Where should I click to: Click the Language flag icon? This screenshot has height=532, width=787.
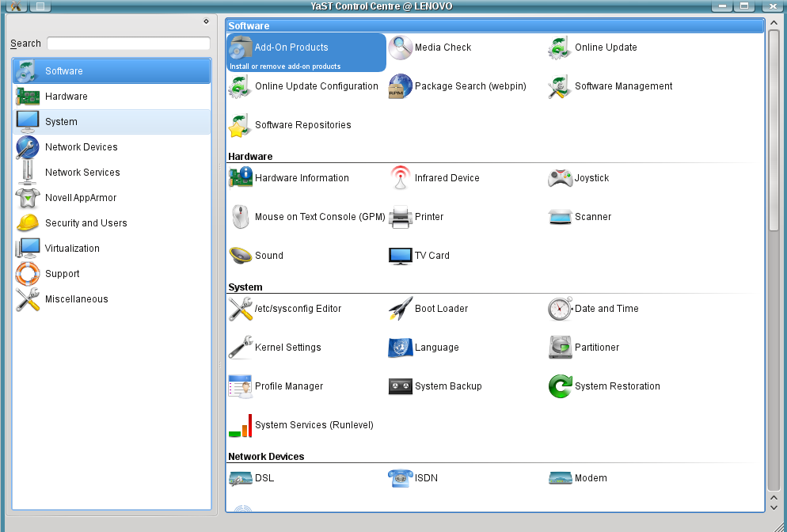(x=400, y=348)
